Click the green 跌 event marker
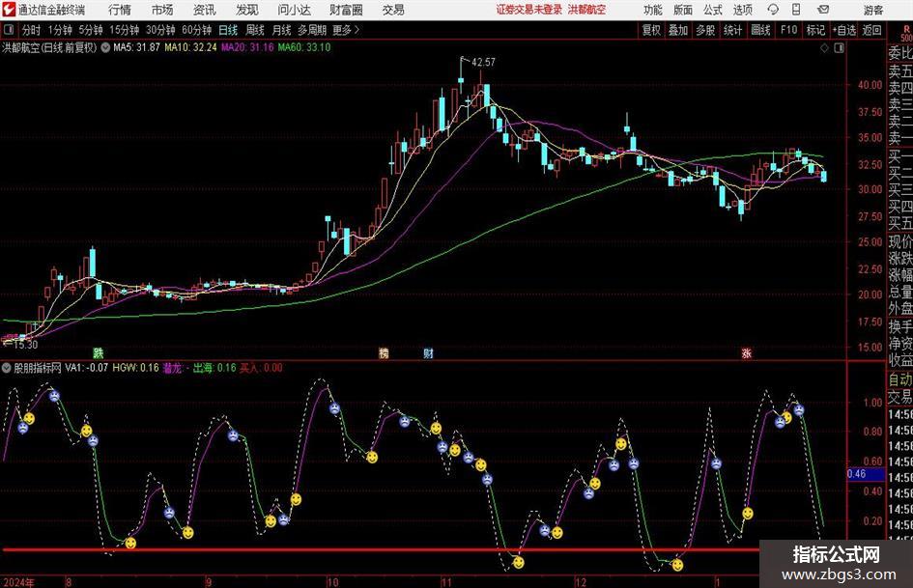 (99, 352)
